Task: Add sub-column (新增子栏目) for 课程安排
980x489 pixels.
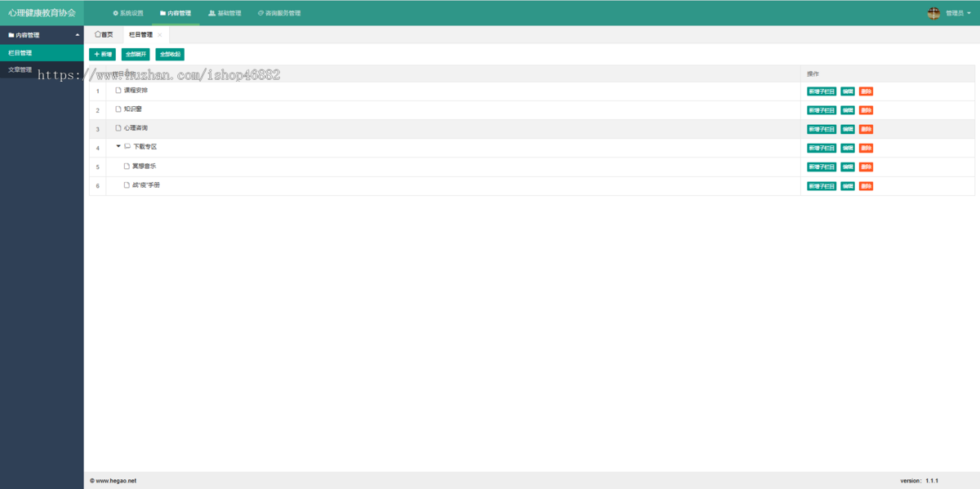Action: tap(822, 91)
